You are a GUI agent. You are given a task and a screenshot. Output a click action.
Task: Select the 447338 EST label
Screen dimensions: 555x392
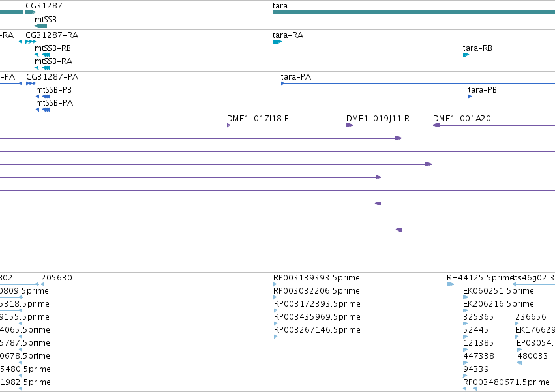479,356
